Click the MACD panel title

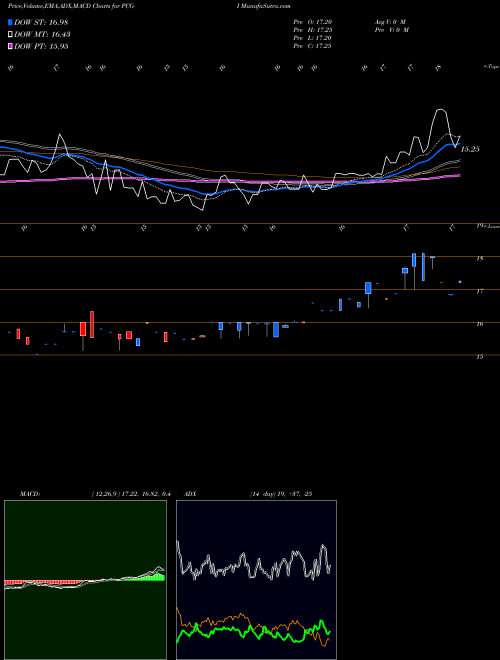pyautogui.click(x=29, y=494)
